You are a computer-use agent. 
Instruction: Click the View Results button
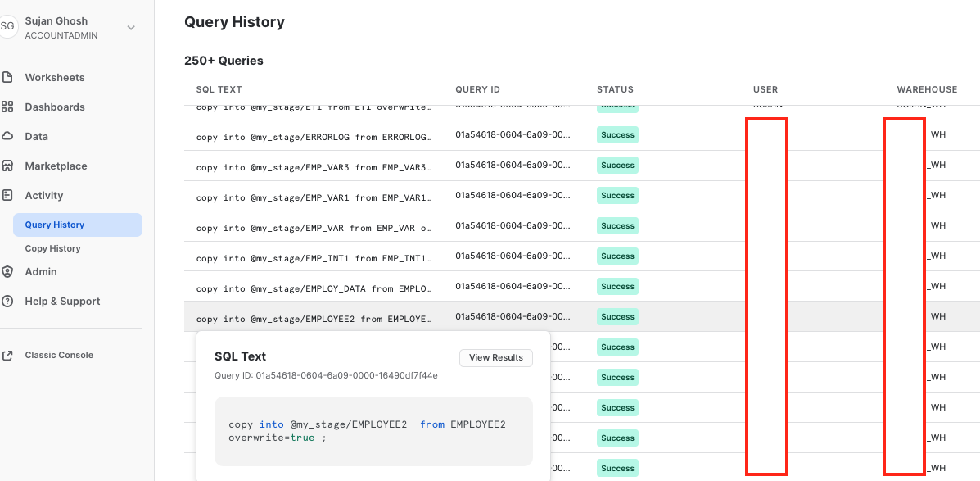[x=496, y=358]
